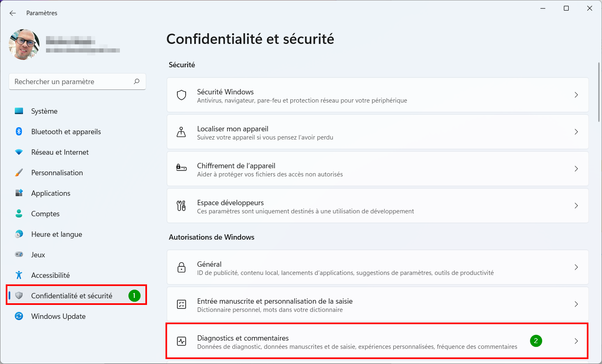Viewport: 602px width, 364px height.
Task: Click the Général padlock icon
Action: (182, 267)
